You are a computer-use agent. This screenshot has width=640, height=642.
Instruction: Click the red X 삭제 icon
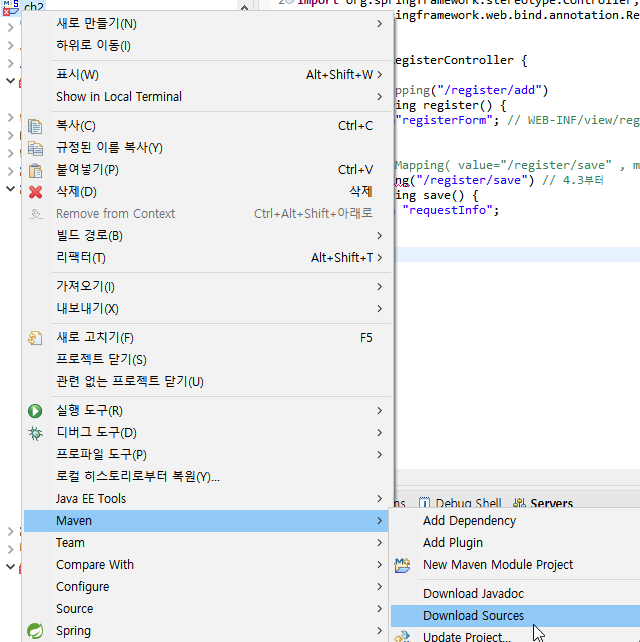[x=35, y=192]
